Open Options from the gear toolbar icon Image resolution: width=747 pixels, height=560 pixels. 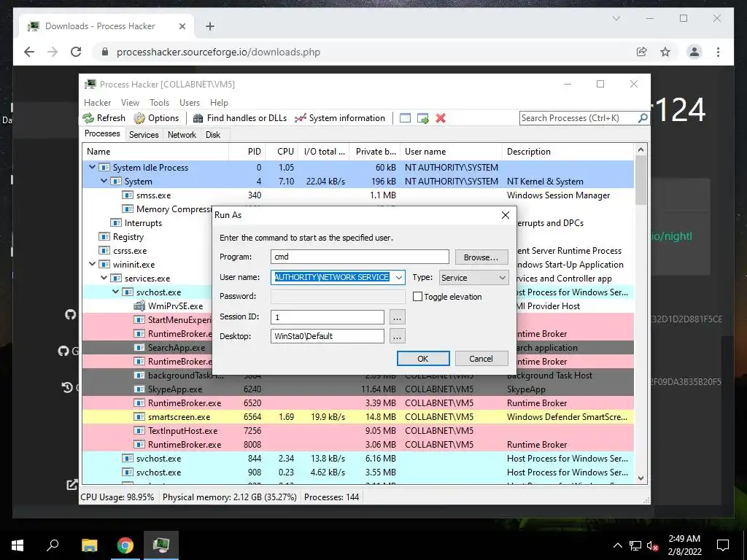pos(139,118)
